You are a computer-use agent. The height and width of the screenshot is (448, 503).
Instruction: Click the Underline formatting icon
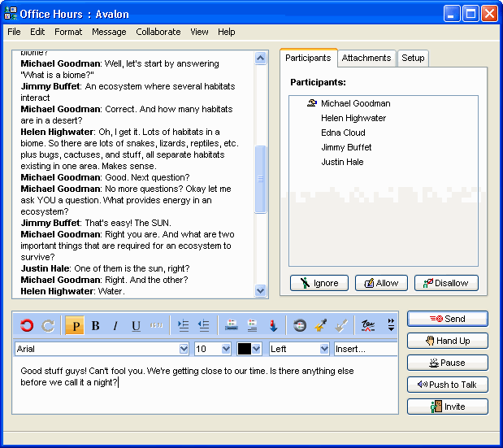pos(136,326)
